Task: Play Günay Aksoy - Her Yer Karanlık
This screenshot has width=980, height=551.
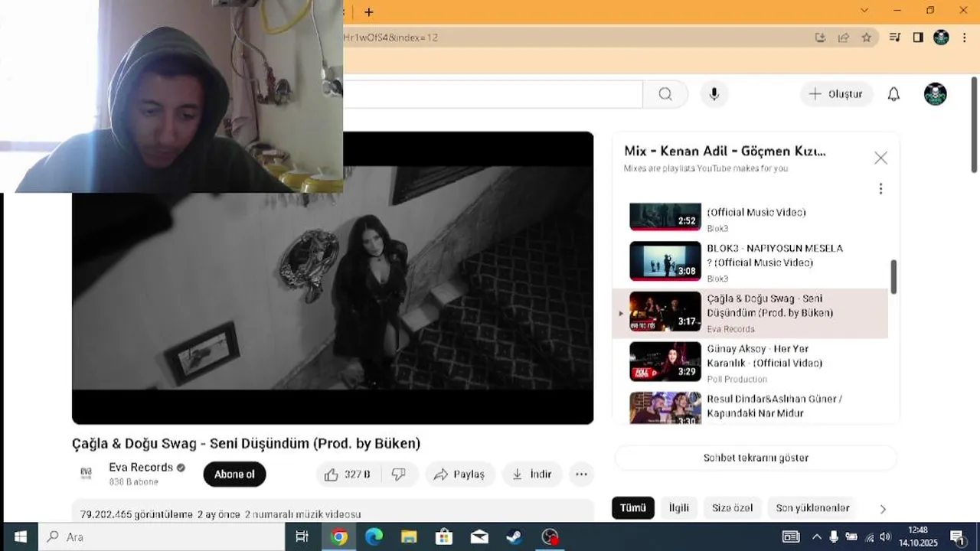Action: pyautogui.click(x=750, y=363)
